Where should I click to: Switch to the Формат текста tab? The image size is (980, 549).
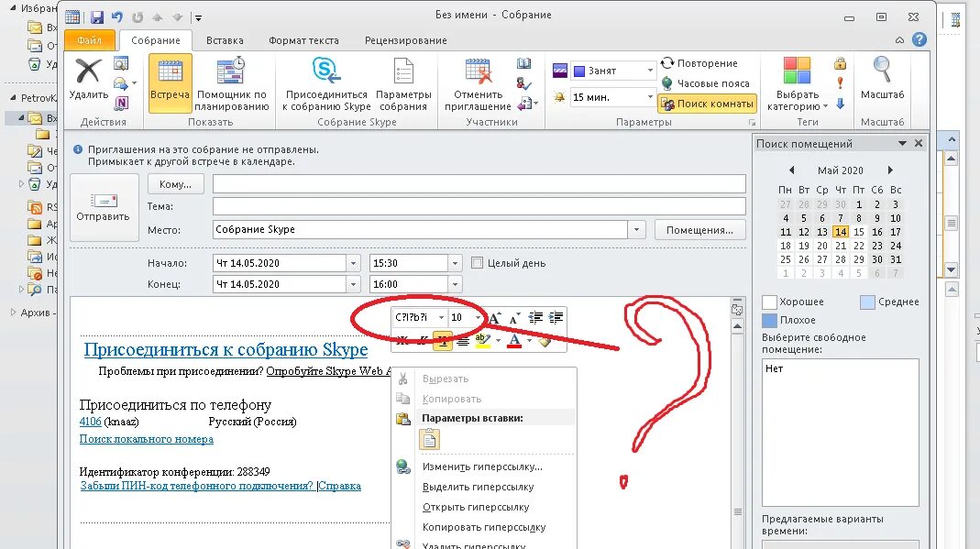tap(303, 40)
